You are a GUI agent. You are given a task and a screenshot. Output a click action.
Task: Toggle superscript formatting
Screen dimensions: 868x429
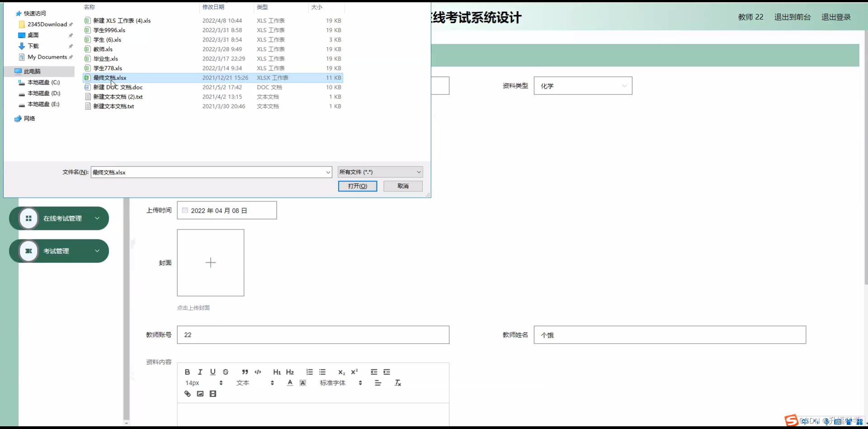click(354, 372)
